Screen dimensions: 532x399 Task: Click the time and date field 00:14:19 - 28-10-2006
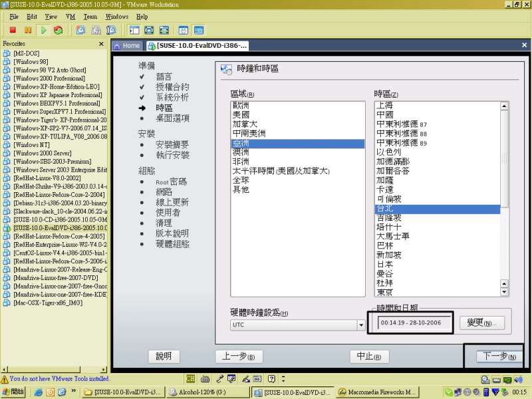click(414, 323)
